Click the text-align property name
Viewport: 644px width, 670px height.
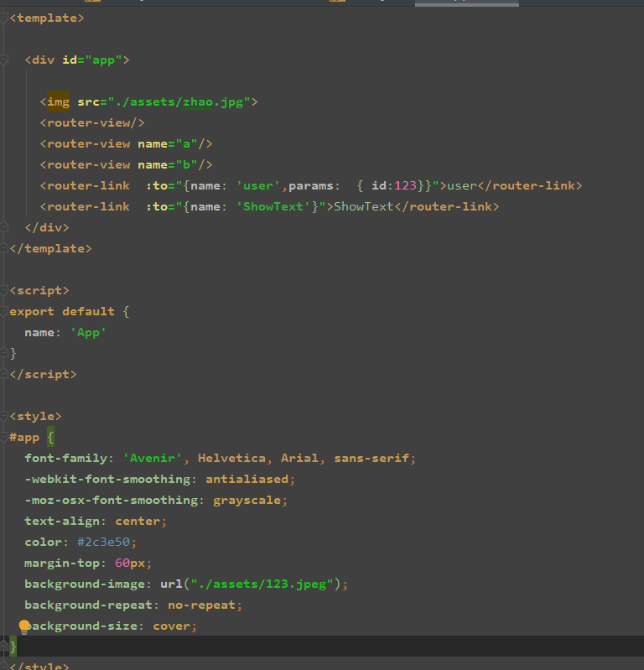[62, 522]
